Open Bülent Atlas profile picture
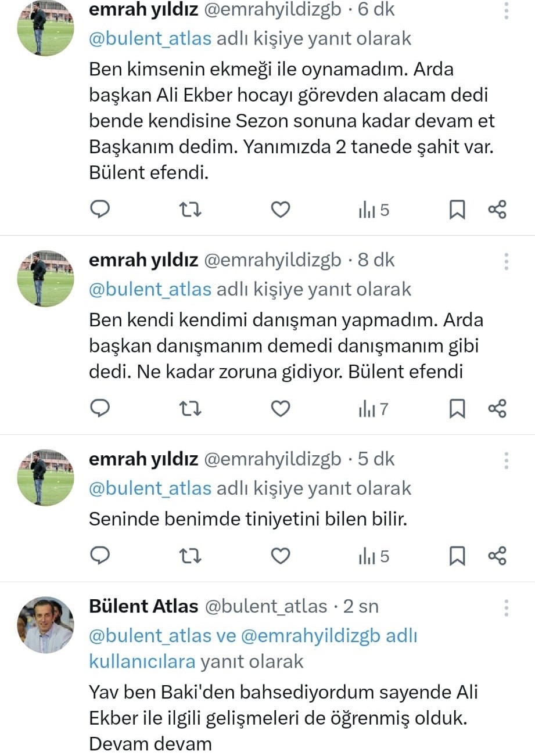 (46, 625)
